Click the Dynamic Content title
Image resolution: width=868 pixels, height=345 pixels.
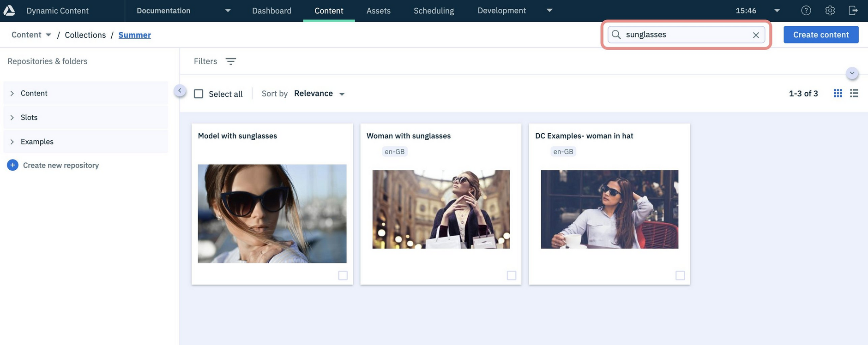(57, 11)
